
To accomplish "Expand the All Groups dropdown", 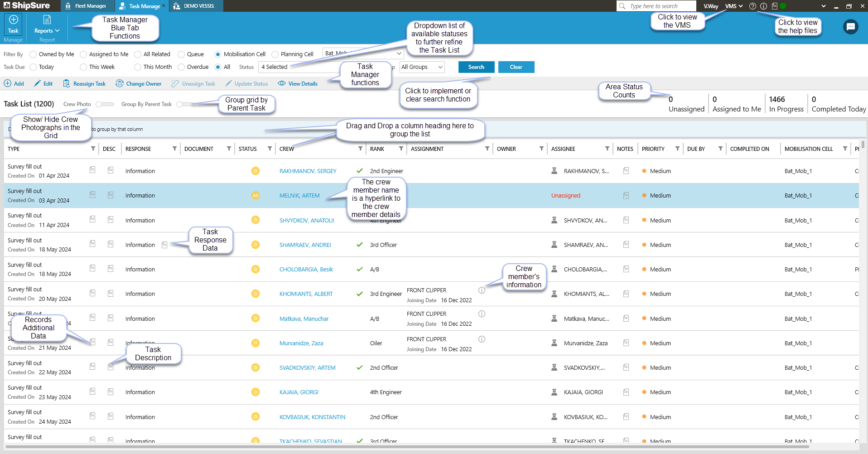I will pos(422,67).
